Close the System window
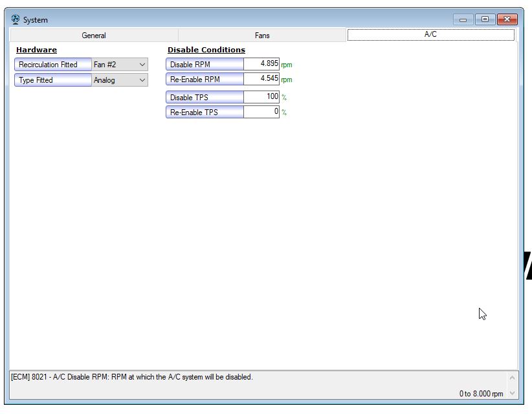This screenshot has width=532, height=419. pyautogui.click(x=507, y=19)
